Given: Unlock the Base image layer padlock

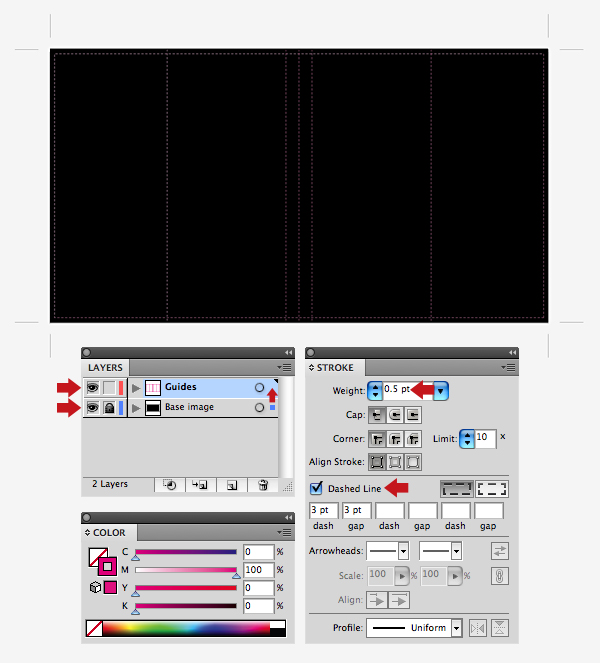Looking at the screenshot, I should pyautogui.click(x=109, y=408).
